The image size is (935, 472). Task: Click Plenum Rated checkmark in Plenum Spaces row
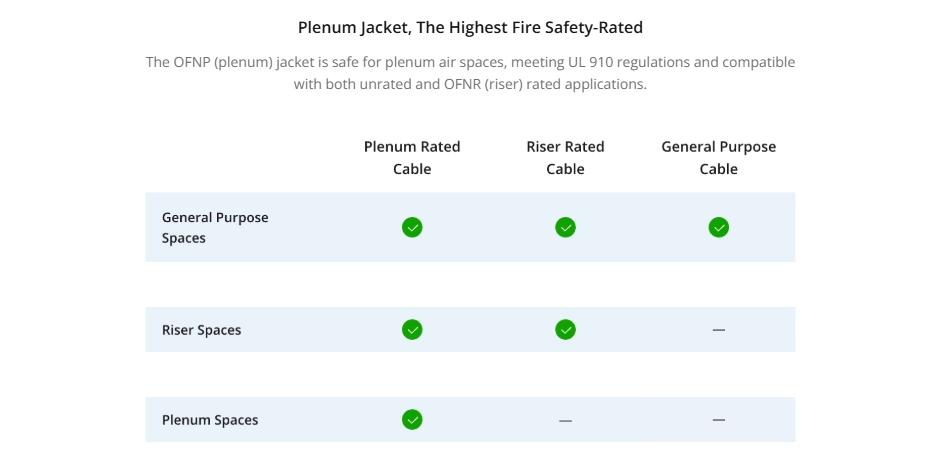[412, 420]
